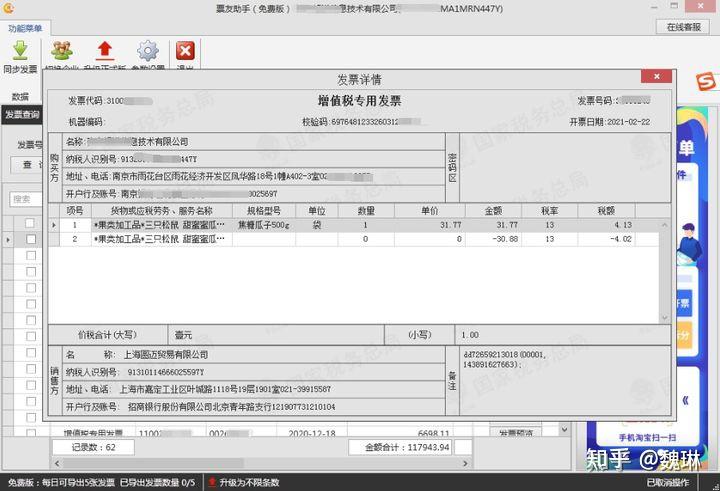Screen dimensions: 720x491
Task: Click the seller tax ID 91310114666025597Y
Action: (165, 372)
